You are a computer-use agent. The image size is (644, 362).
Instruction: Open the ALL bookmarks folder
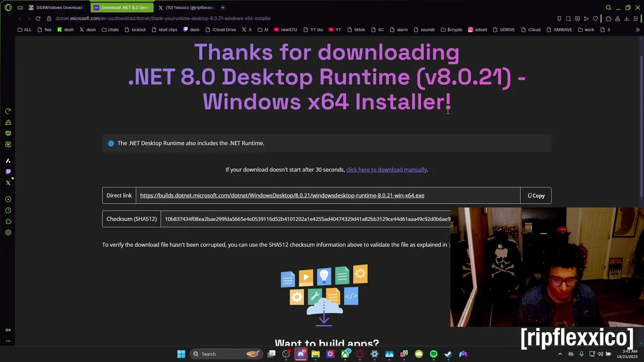[x=24, y=30]
